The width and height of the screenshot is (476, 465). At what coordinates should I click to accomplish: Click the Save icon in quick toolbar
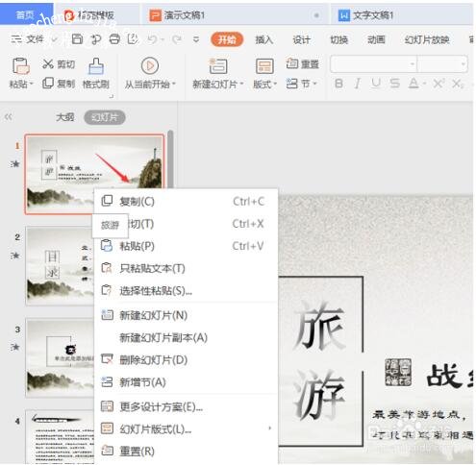pyautogui.click(x=77, y=39)
